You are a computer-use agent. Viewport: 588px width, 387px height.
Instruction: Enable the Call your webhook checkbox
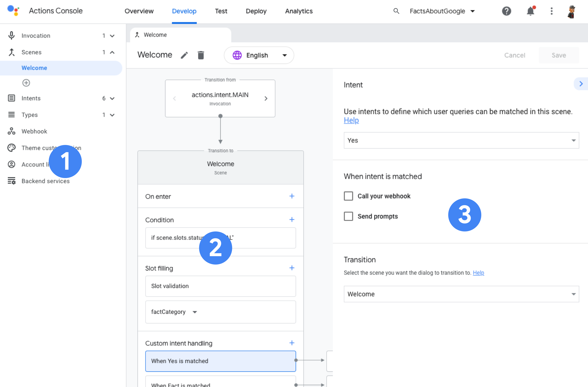pyautogui.click(x=348, y=196)
